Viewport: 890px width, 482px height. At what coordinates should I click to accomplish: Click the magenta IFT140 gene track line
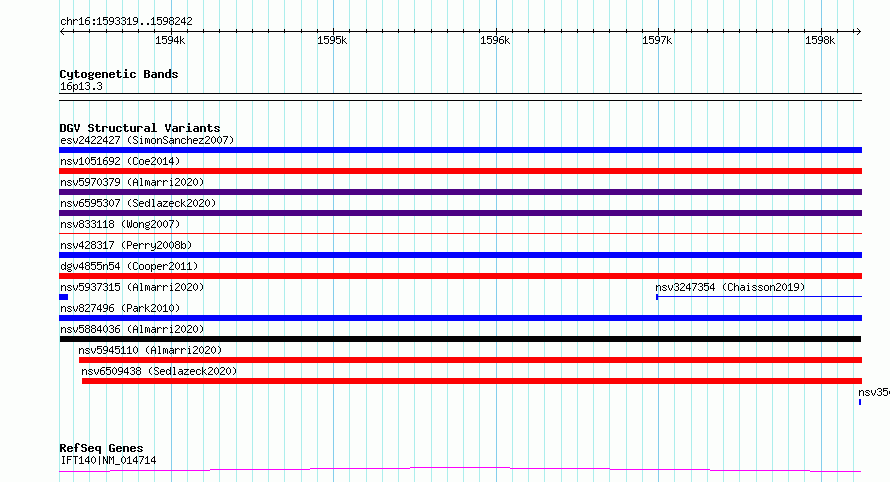click(460, 470)
